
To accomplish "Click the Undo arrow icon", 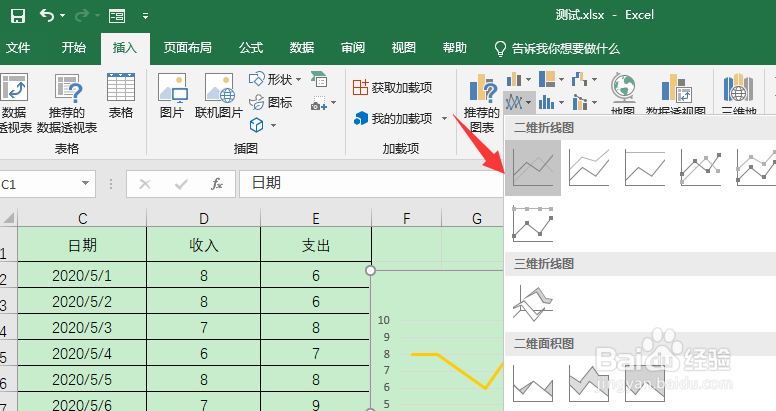I will [47, 16].
